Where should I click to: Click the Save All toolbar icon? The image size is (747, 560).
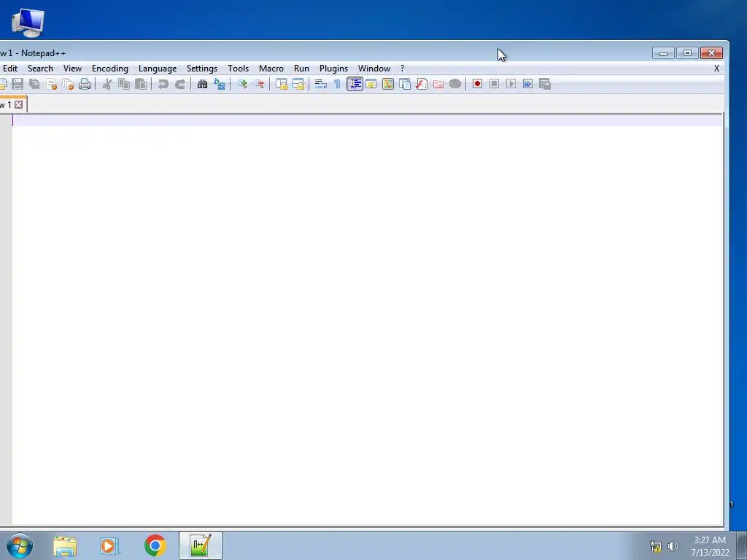(x=34, y=85)
